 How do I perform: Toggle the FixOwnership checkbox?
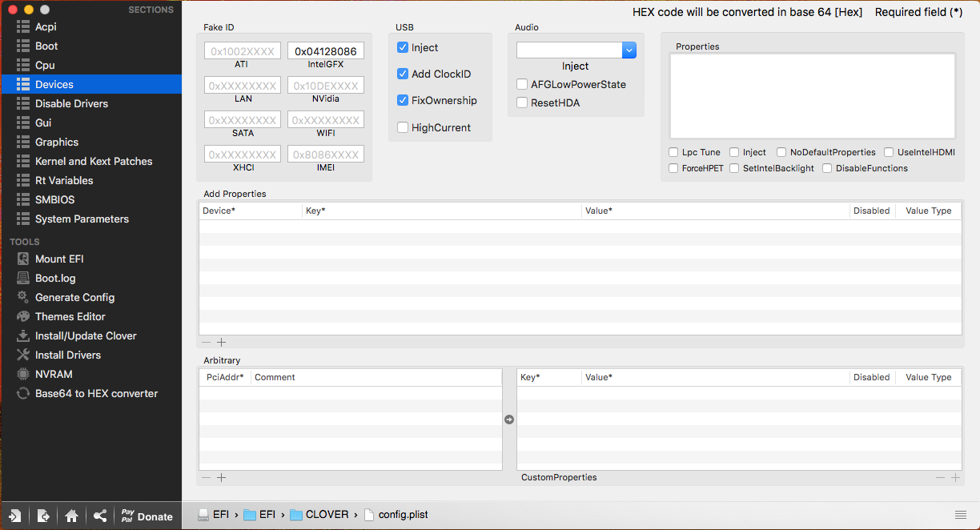pos(403,100)
